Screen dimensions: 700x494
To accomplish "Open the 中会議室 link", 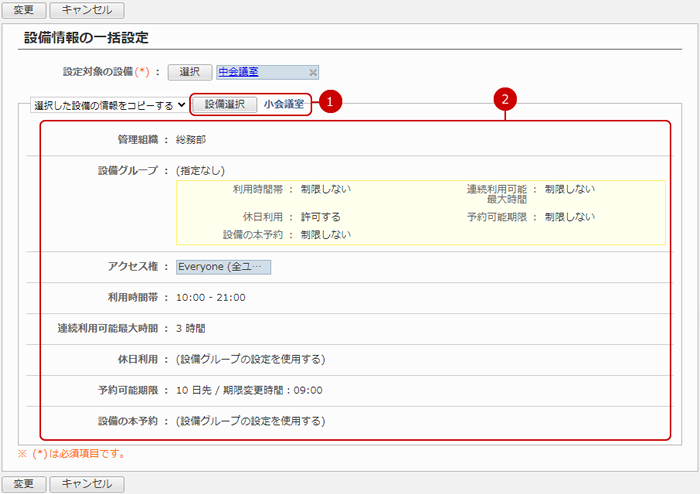I will pos(240,72).
